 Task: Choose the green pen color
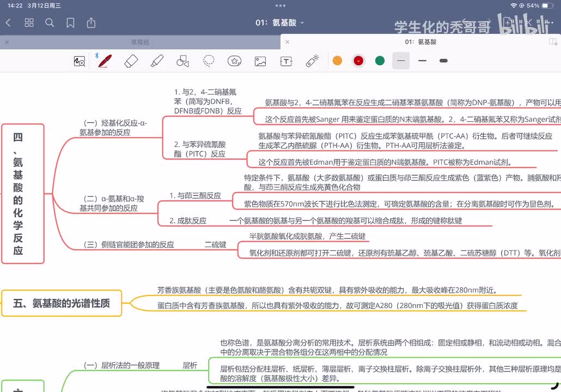pos(380,61)
